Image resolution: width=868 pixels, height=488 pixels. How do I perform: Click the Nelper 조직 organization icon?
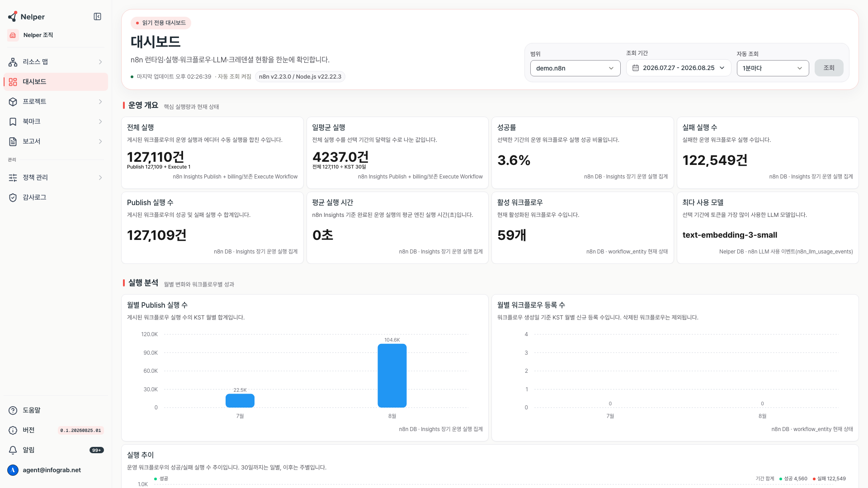coord(13,35)
